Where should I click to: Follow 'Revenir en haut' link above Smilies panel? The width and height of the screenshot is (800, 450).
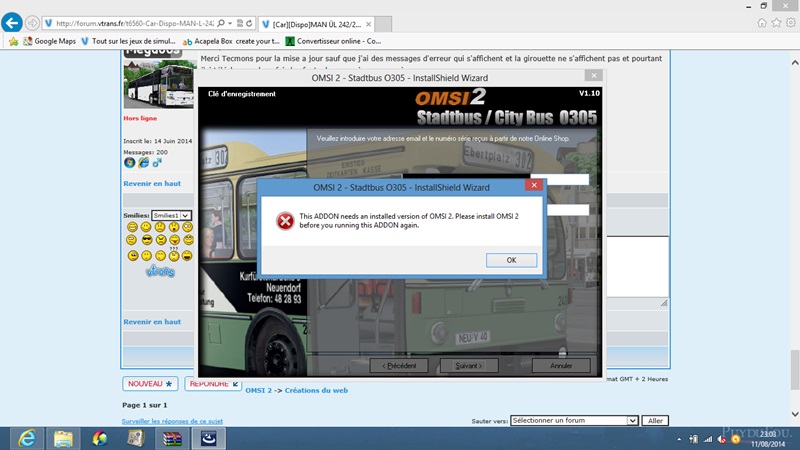(x=152, y=184)
